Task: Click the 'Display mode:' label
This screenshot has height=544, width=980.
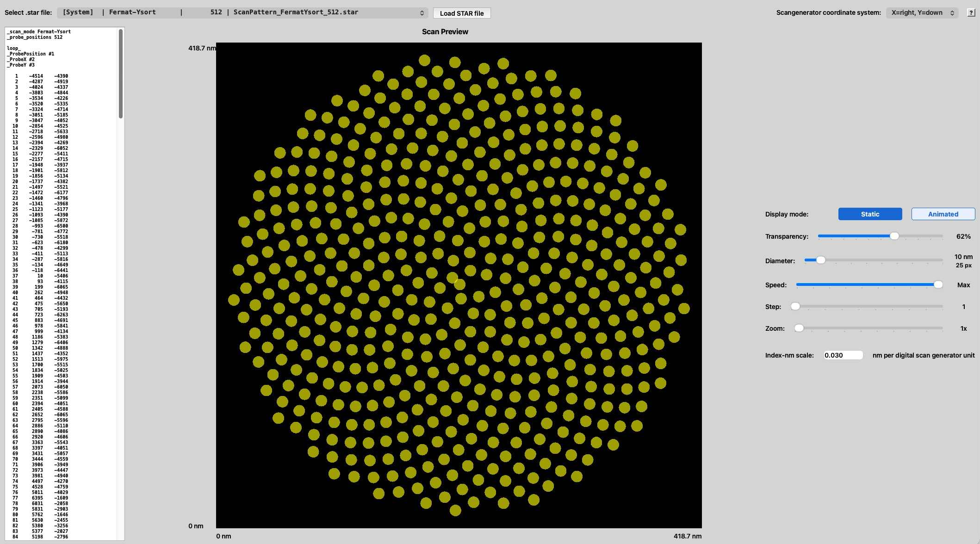Action: 787,214
